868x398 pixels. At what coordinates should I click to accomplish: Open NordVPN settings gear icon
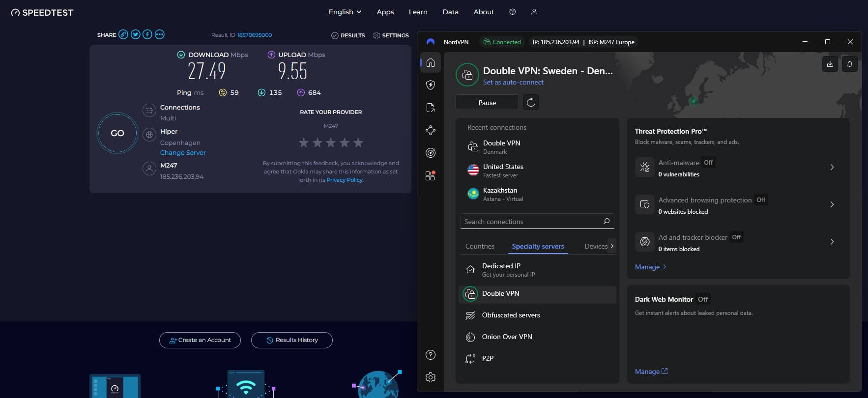click(x=431, y=377)
